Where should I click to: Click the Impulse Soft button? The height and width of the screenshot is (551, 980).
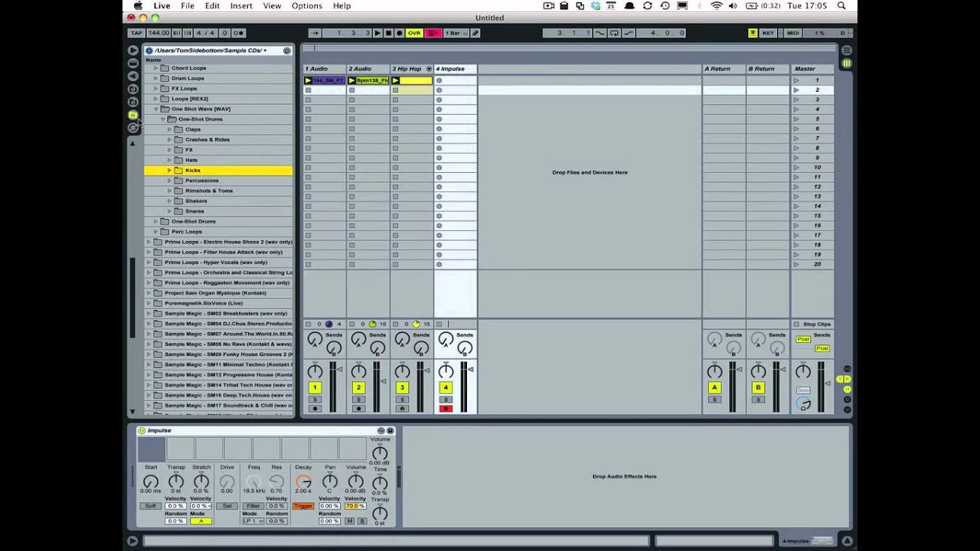point(150,506)
